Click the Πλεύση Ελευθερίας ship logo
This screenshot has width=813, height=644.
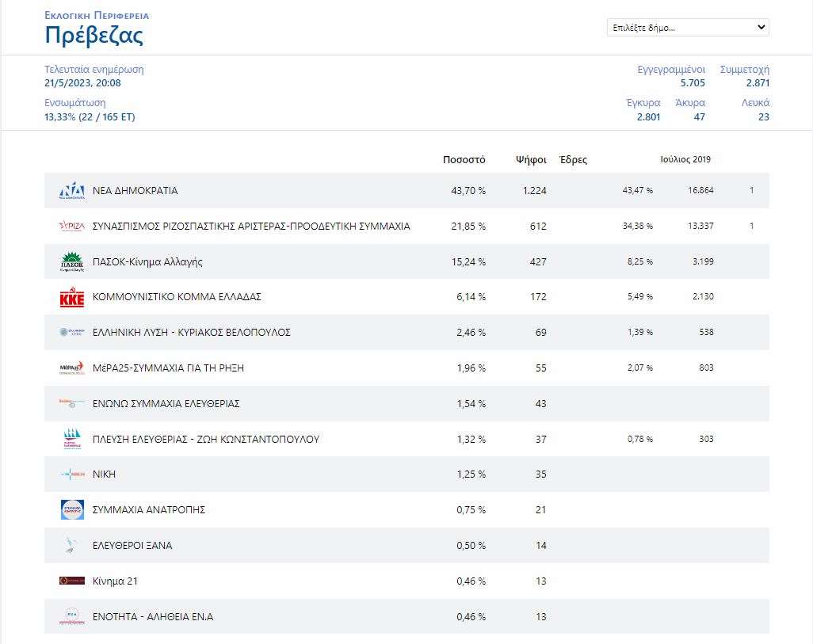point(72,440)
